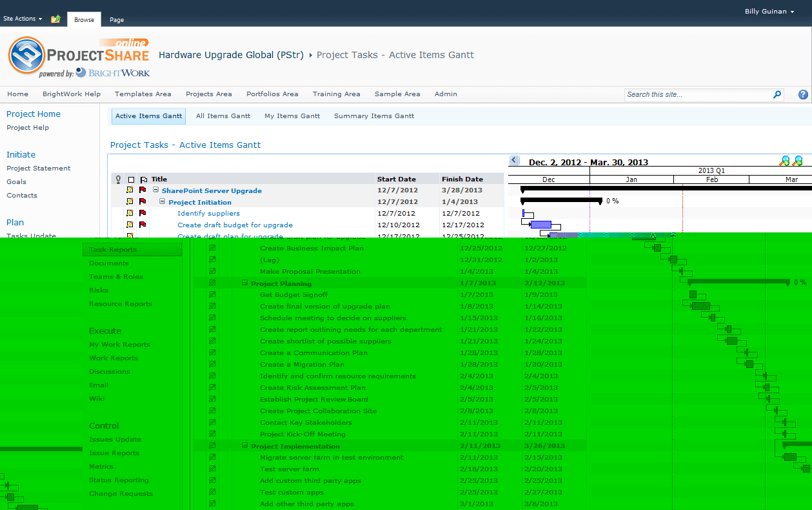812x510 pixels.
Task: Go to Project Home in sidebar
Action: [x=34, y=114]
